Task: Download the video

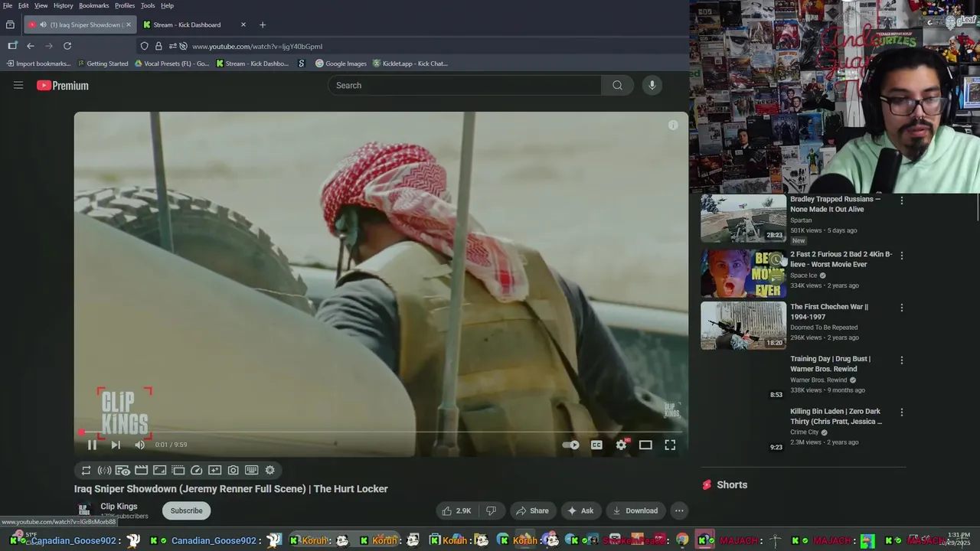Action: (635, 510)
